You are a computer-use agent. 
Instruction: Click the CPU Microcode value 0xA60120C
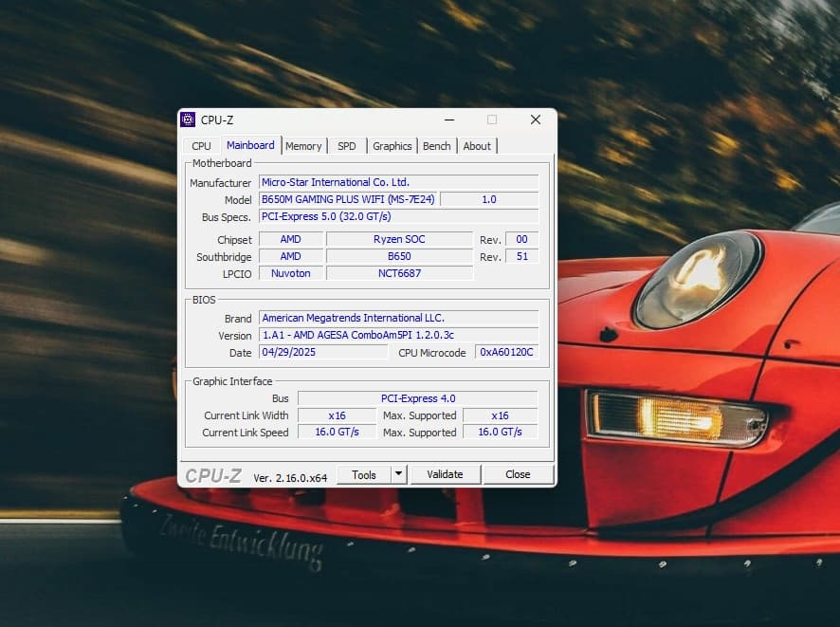pos(507,352)
